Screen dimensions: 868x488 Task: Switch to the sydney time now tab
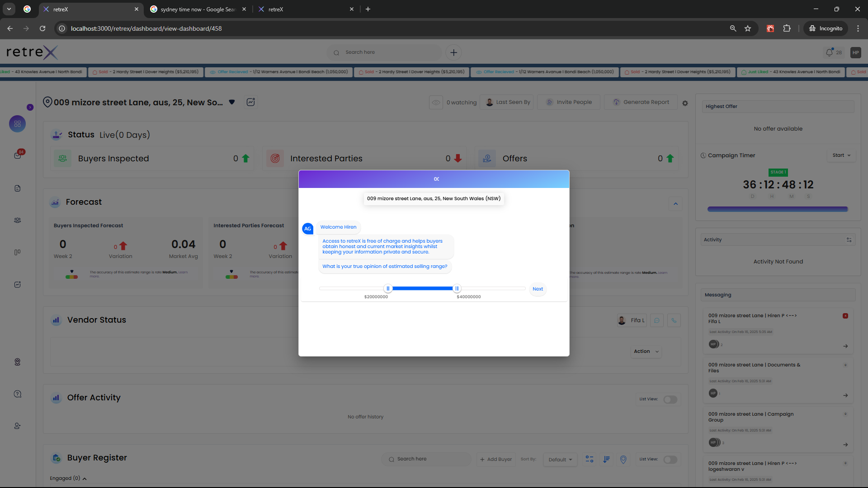pos(198,9)
